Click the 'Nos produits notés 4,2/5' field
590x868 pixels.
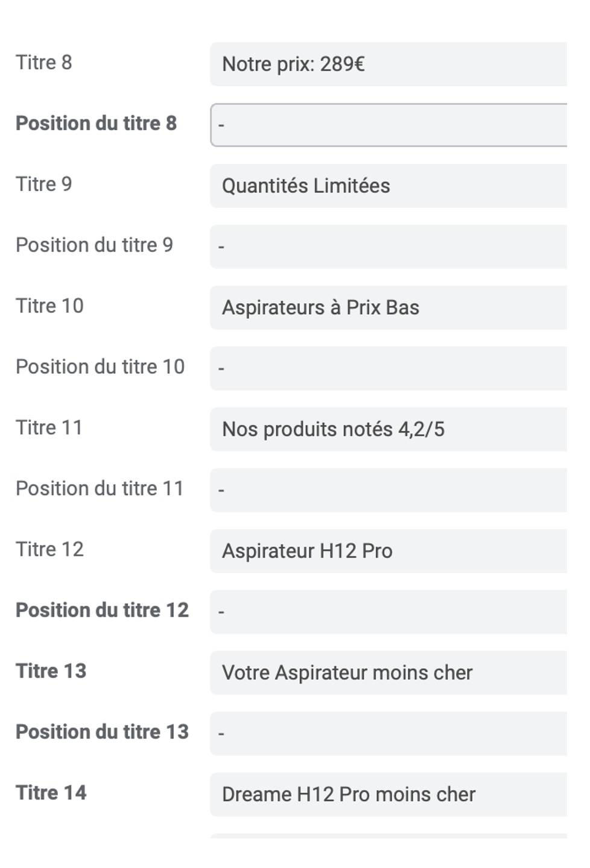(x=389, y=429)
